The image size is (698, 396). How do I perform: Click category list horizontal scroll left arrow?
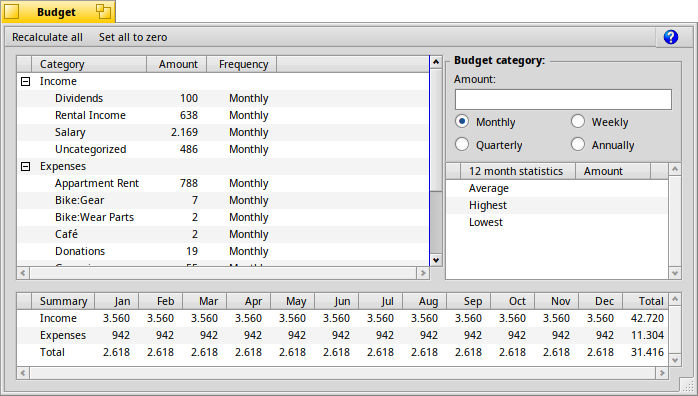[x=23, y=273]
